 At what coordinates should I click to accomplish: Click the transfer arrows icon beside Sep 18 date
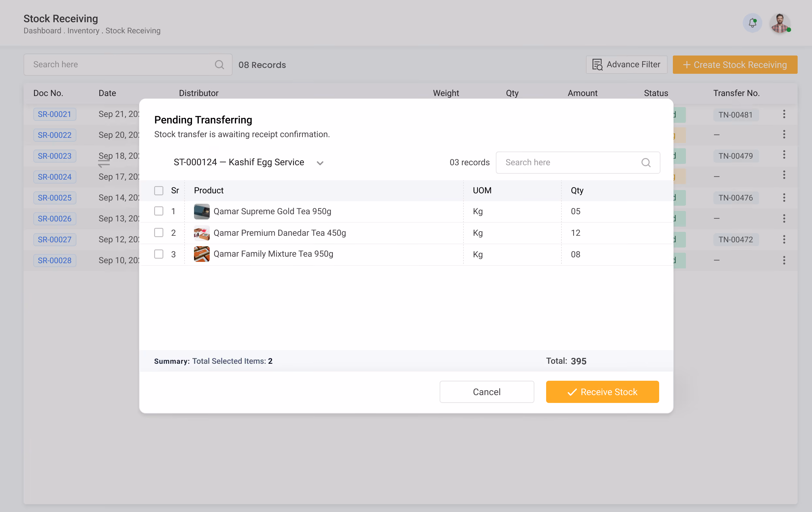104,163
